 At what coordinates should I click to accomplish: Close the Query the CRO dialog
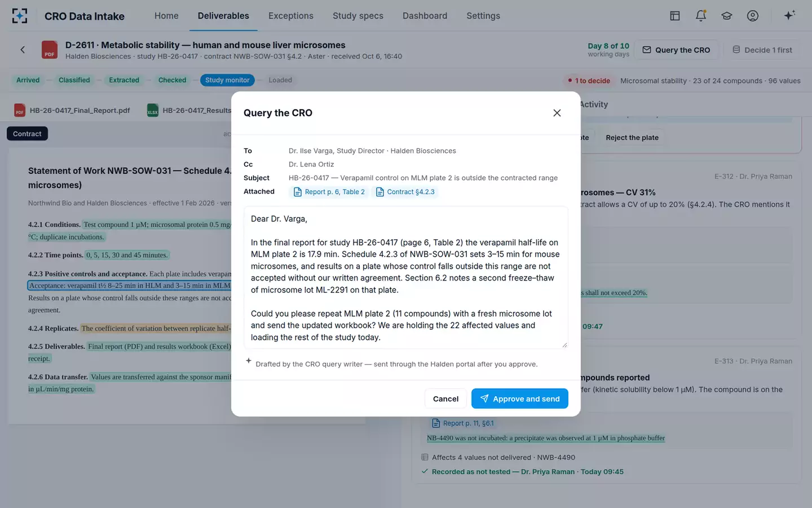pyautogui.click(x=557, y=113)
